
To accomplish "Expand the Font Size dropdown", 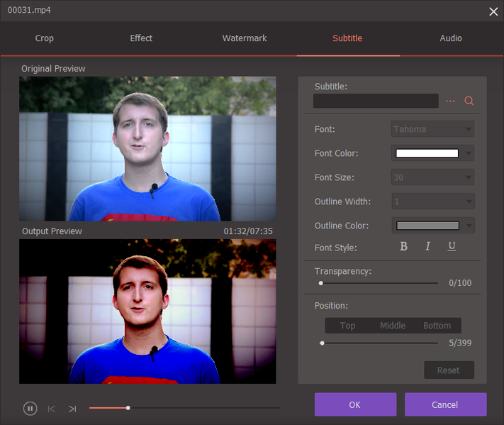I will click(x=432, y=177).
